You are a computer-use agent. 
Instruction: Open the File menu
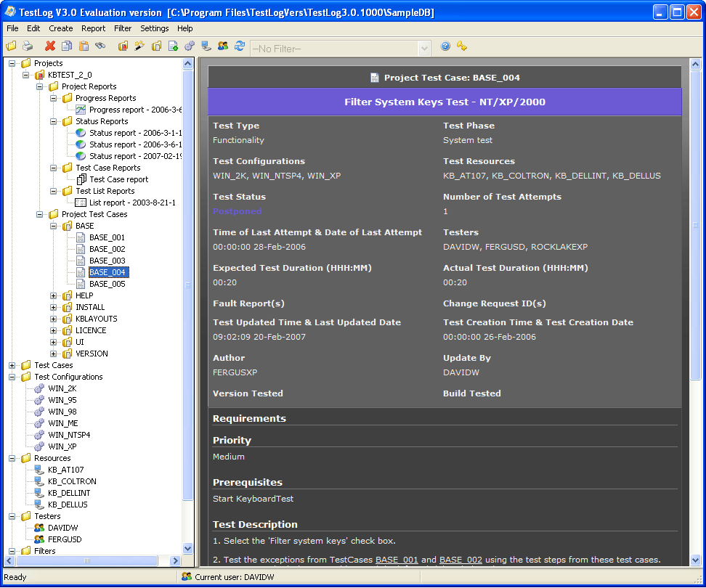click(12, 28)
